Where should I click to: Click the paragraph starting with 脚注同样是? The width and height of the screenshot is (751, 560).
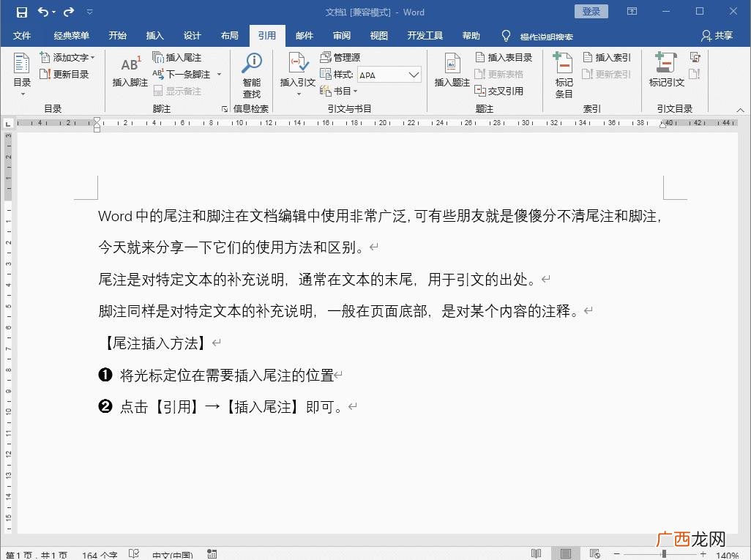345,311
